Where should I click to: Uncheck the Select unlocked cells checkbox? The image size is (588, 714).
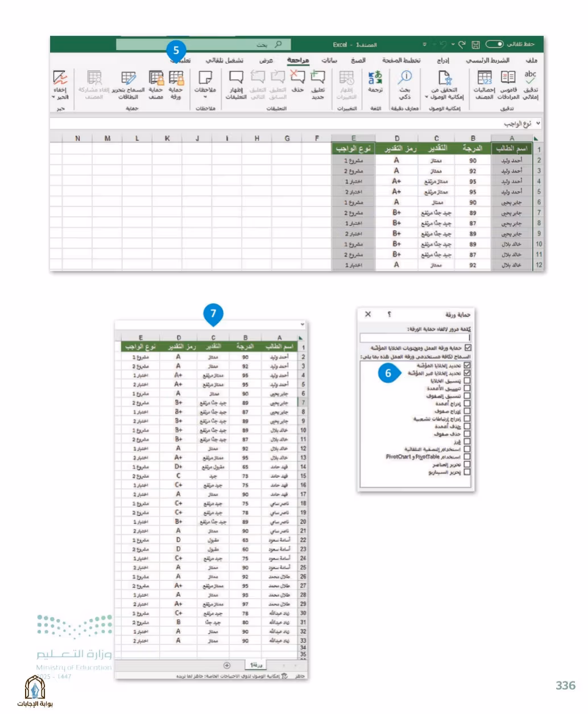467,373
